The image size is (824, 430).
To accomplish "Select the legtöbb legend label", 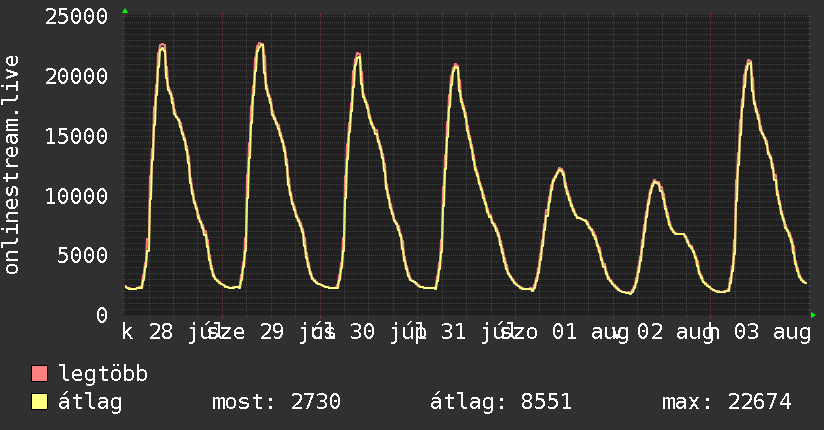I will pos(103,374).
